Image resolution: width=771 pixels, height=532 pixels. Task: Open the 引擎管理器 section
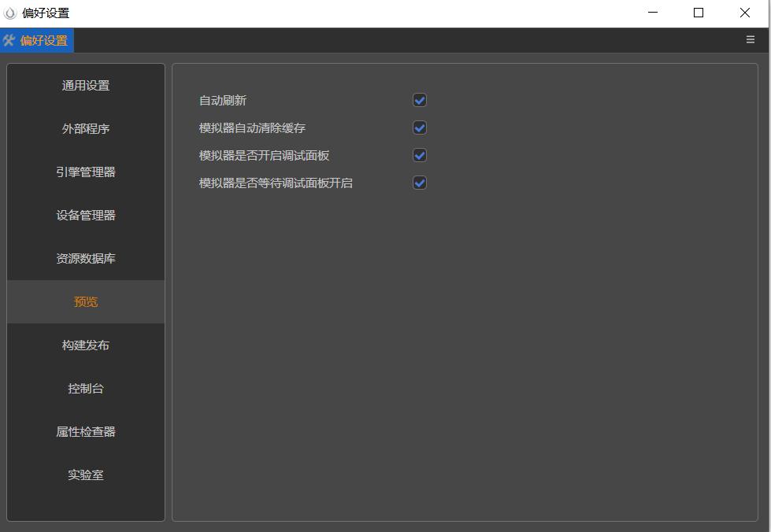(85, 172)
